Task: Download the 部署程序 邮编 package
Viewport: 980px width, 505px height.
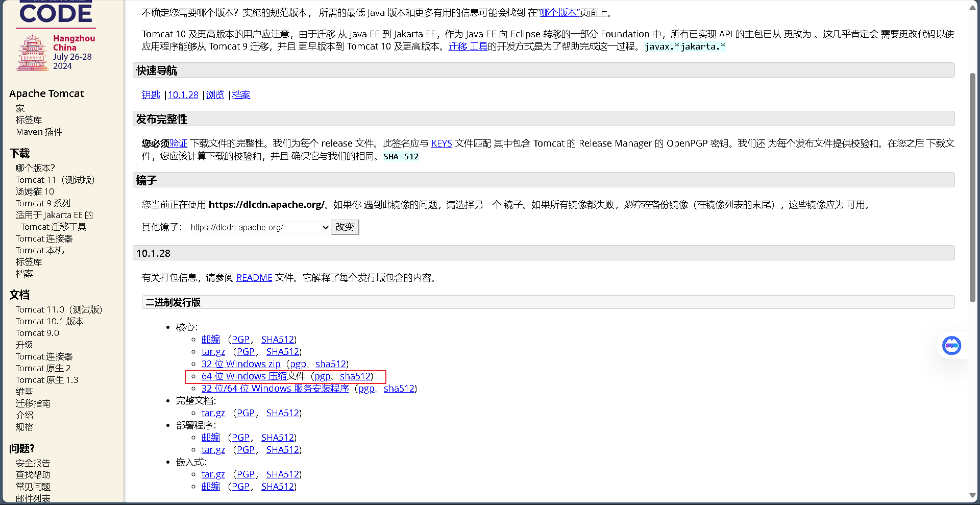Action: tap(210, 438)
